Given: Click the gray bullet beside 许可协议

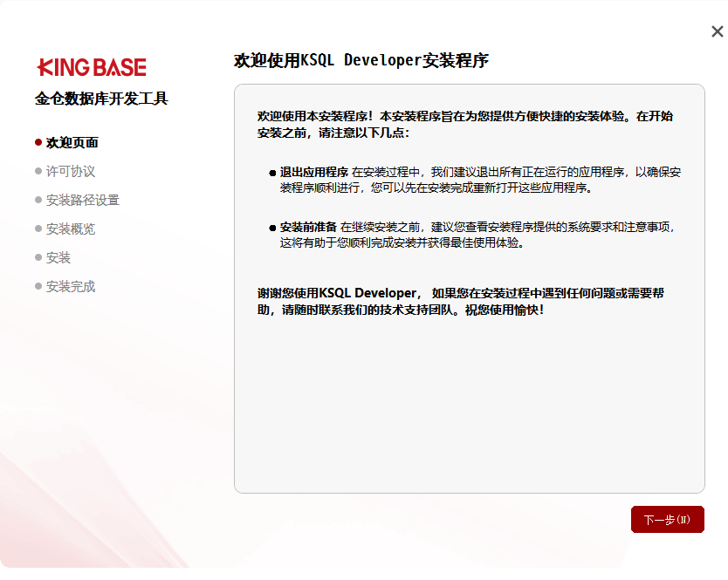Looking at the screenshot, I should (x=38, y=171).
